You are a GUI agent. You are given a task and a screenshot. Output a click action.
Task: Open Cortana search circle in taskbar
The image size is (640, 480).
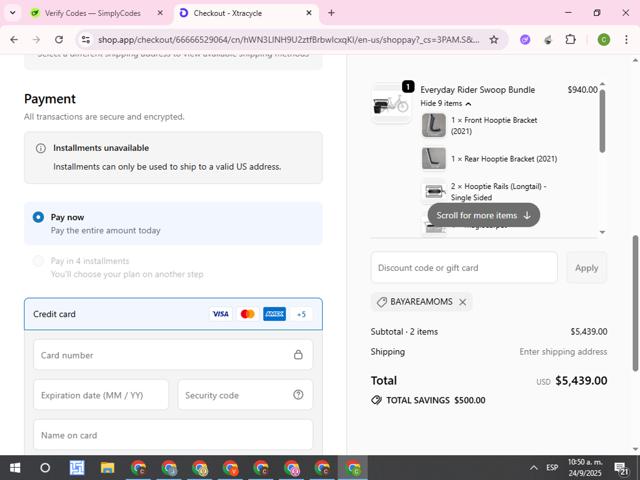[x=45, y=468]
